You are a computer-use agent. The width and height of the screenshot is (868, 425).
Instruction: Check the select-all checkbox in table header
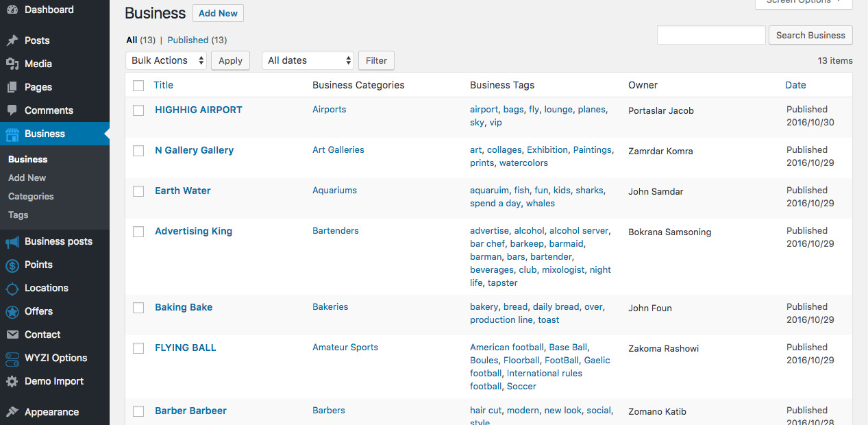point(138,86)
